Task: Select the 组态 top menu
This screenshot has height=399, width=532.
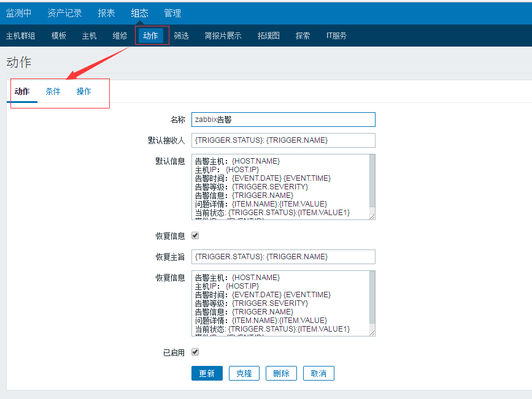Action: point(139,13)
